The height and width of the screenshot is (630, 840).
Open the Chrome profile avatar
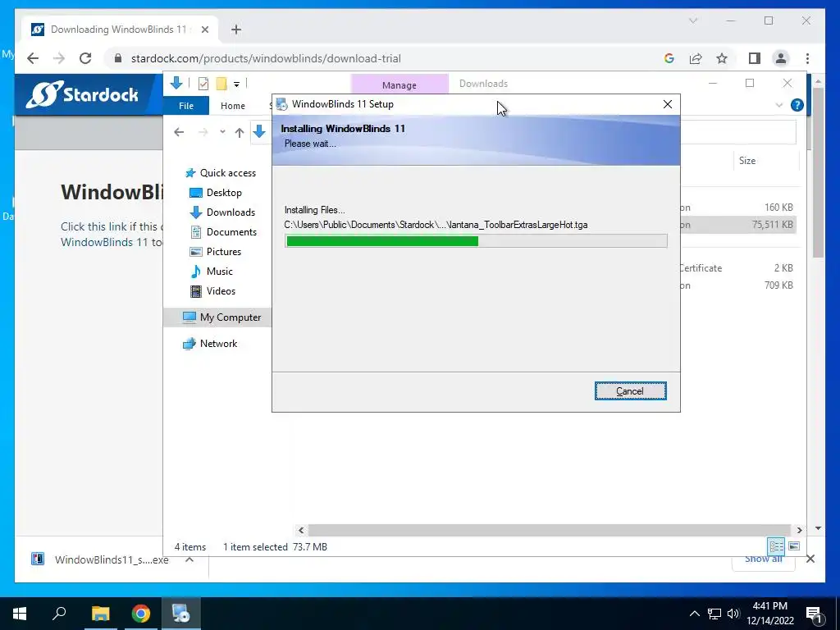(x=781, y=58)
